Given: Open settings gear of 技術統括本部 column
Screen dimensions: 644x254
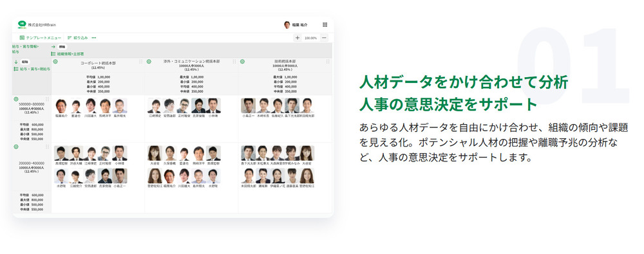Looking at the screenshot, I should (x=242, y=62).
